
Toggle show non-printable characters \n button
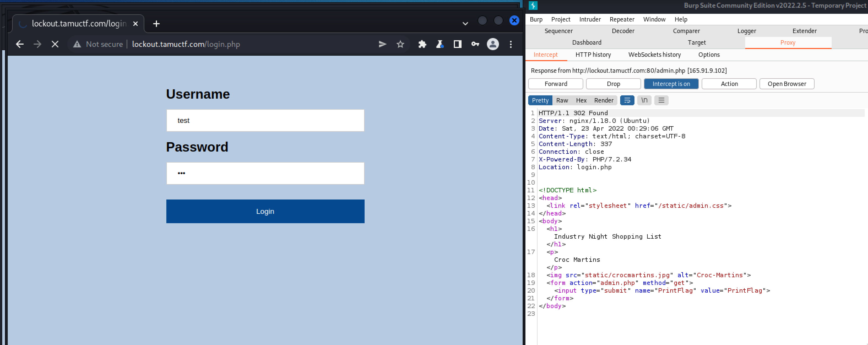(x=644, y=100)
